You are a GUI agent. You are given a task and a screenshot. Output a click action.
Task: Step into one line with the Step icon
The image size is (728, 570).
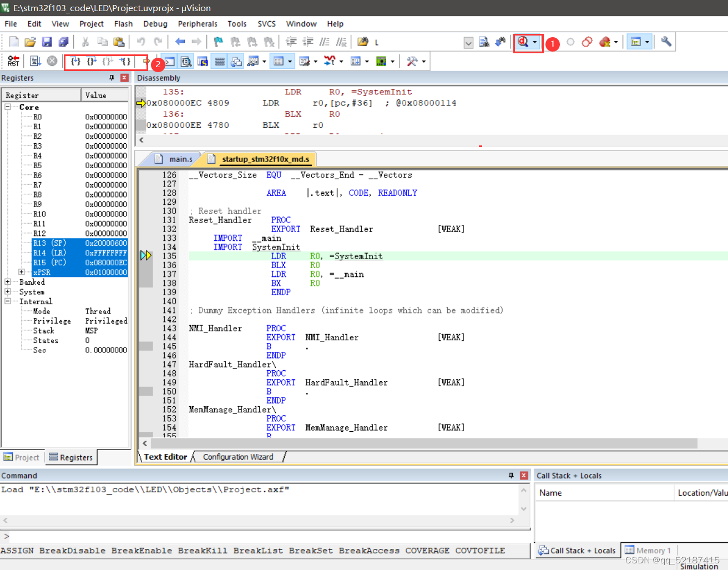tap(76, 61)
